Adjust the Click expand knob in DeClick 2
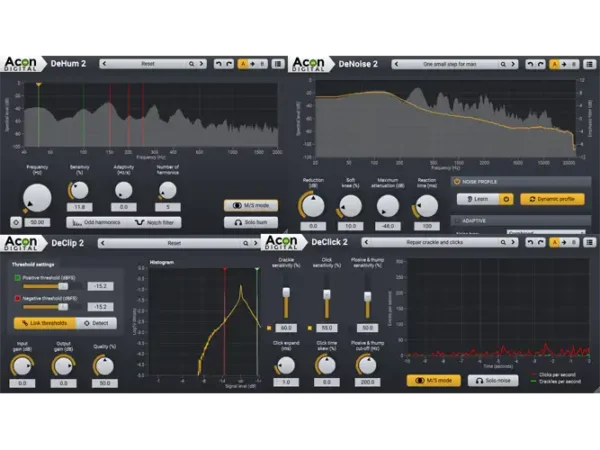 click(286, 365)
